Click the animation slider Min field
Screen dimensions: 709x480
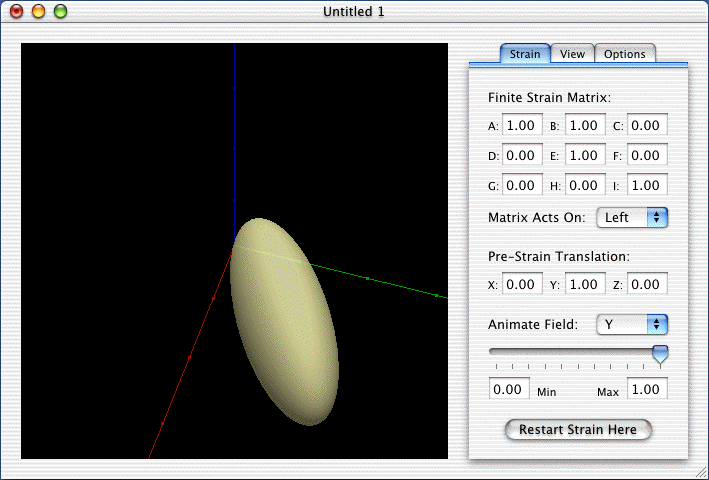[509, 389]
